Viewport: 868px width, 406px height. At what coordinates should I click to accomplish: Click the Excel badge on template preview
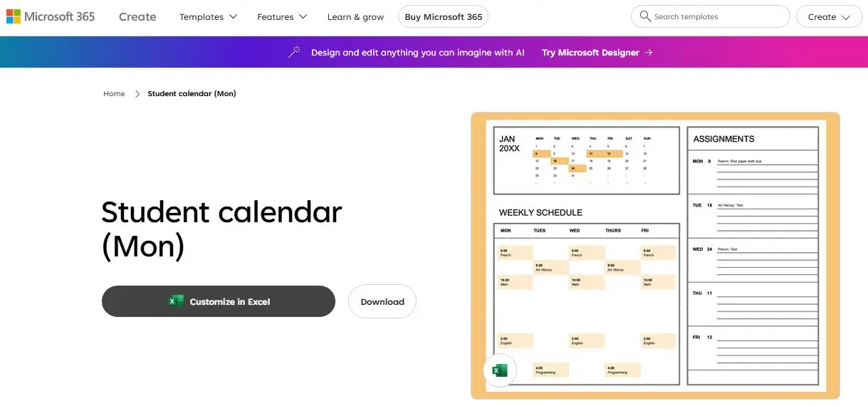[500, 370]
